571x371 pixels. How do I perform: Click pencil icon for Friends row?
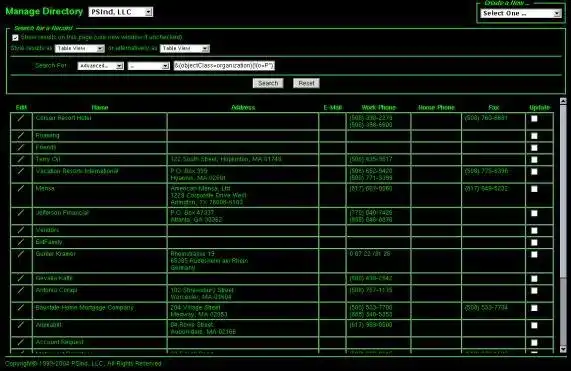[x=21, y=147]
